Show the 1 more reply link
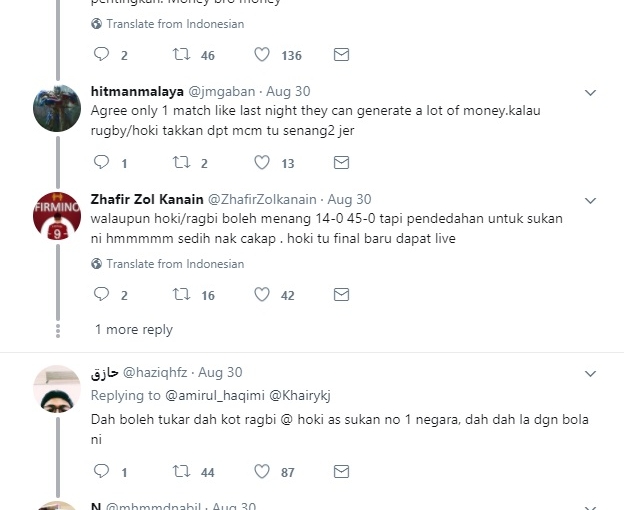The width and height of the screenshot is (624, 510). [134, 330]
